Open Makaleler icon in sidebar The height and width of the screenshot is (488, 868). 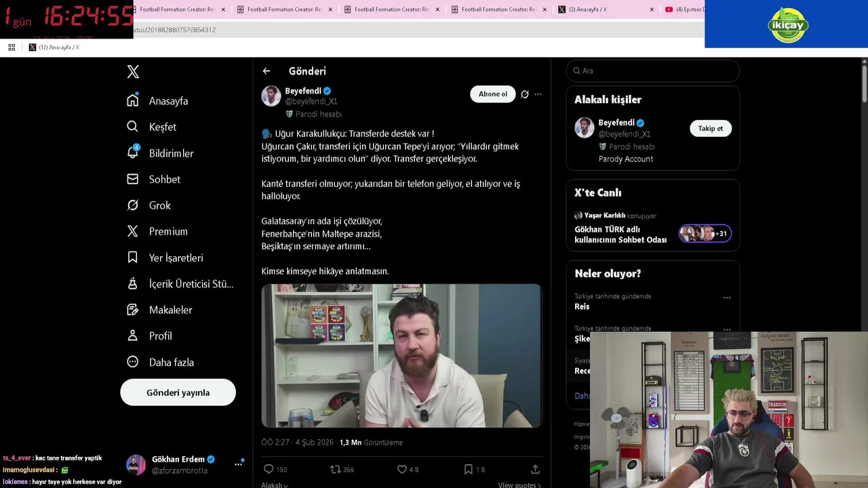133,310
